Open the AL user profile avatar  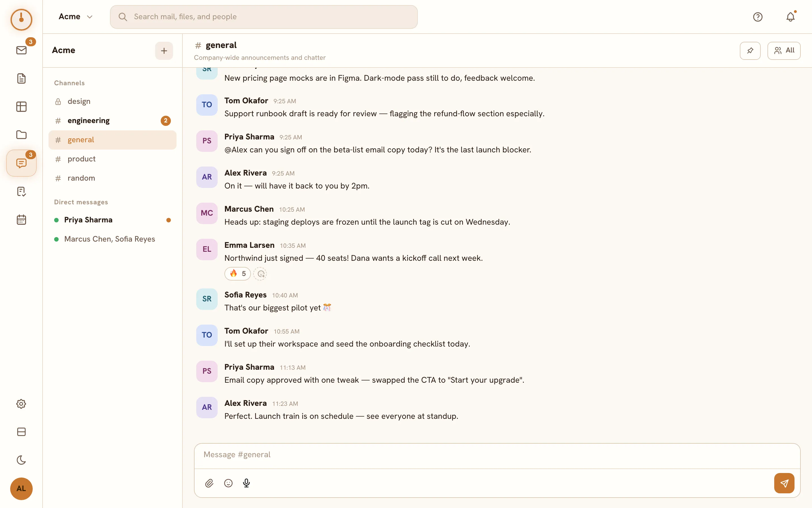21,489
